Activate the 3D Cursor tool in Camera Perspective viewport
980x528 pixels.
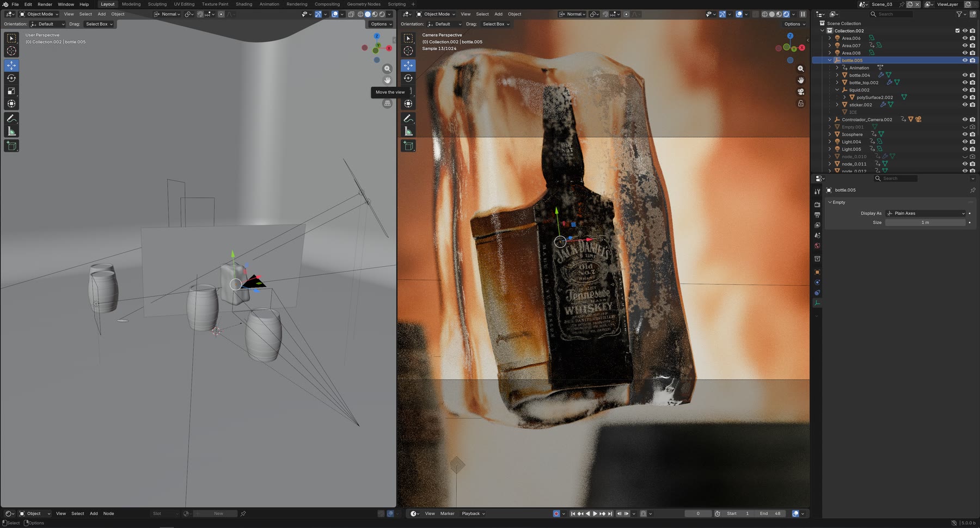coord(408,51)
